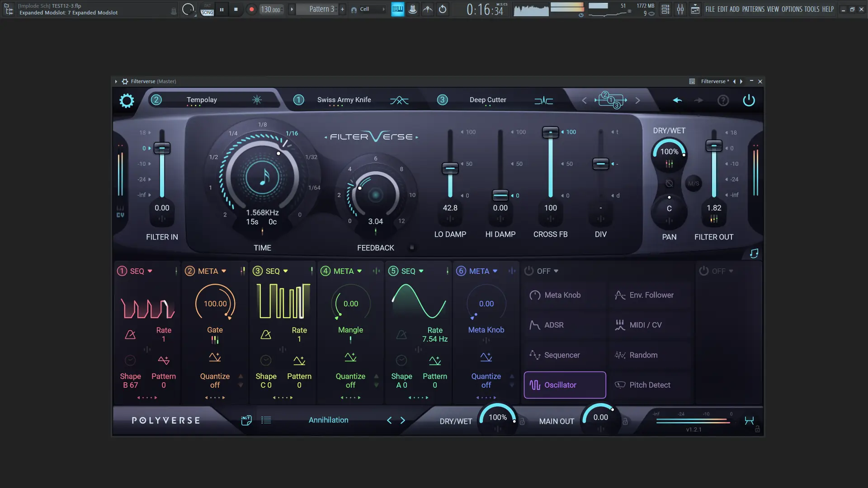Click the Annihilation preset name
The image size is (868, 488).
[x=328, y=420]
